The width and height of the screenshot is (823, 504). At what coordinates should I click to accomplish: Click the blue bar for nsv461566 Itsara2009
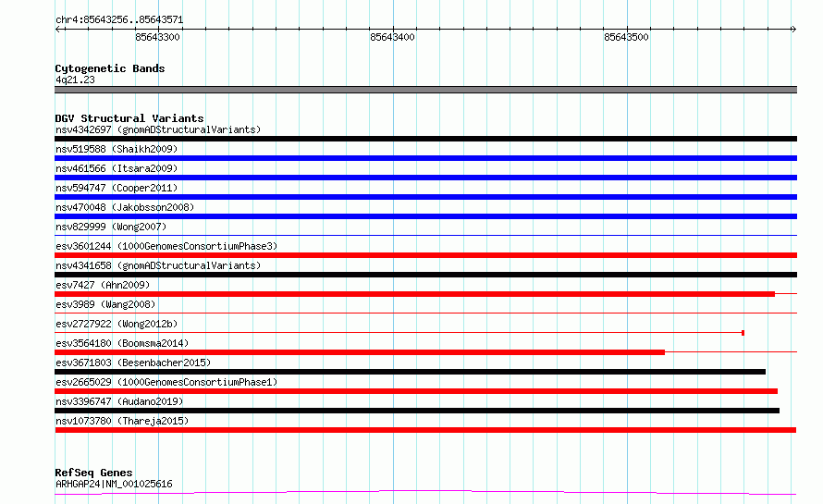pyautogui.click(x=425, y=178)
